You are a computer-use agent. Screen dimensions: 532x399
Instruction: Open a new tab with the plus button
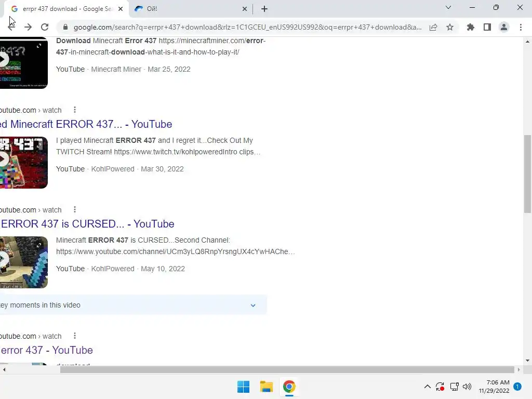(264, 9)
